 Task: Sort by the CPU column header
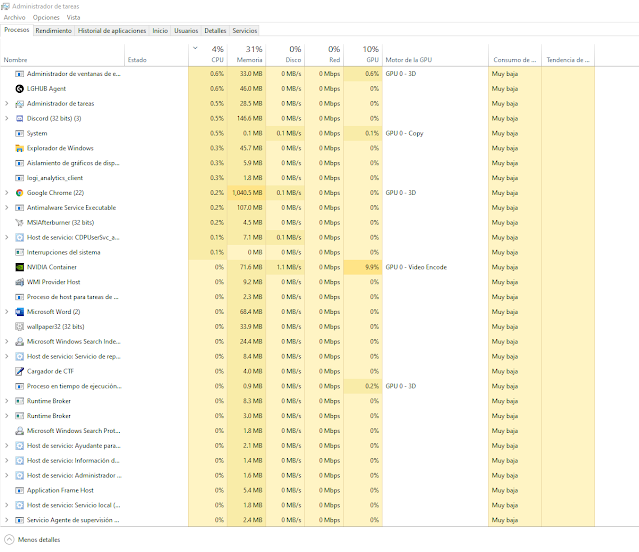tap(208, 55)
